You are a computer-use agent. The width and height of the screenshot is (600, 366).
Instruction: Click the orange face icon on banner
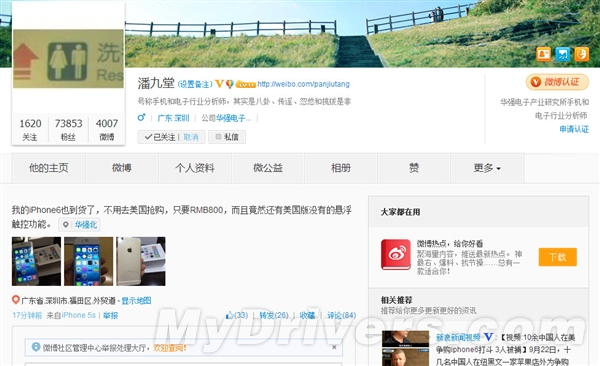pos(582,54)
